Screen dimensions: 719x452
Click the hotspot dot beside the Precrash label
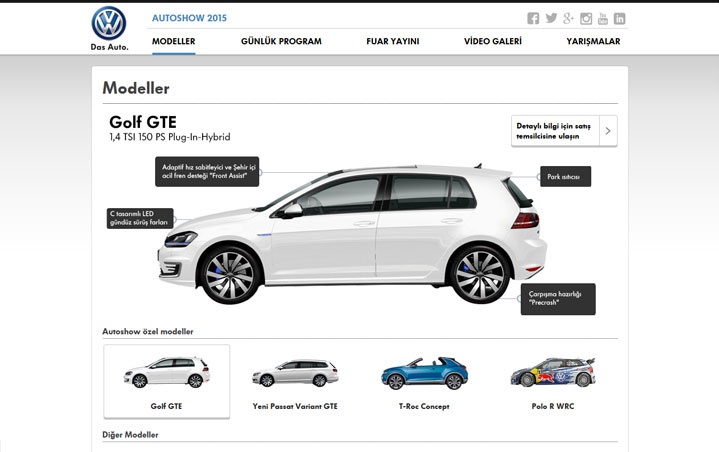coord(520,299)
